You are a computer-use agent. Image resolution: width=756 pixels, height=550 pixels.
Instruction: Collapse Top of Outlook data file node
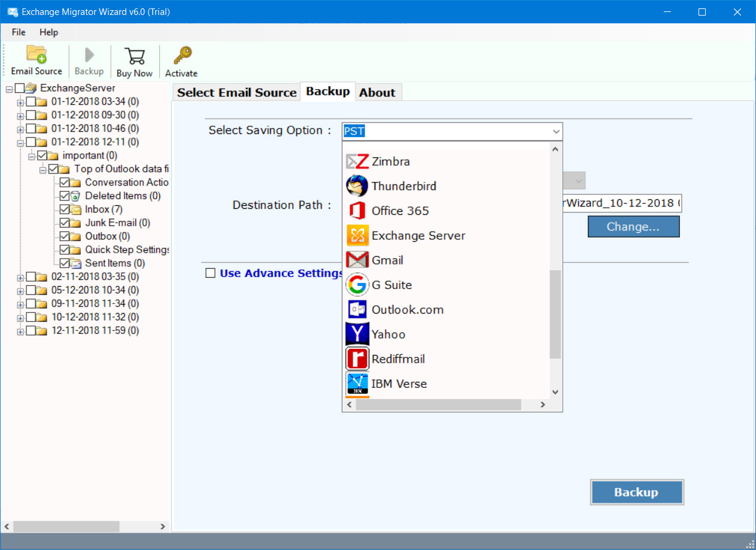click(43, 169)
